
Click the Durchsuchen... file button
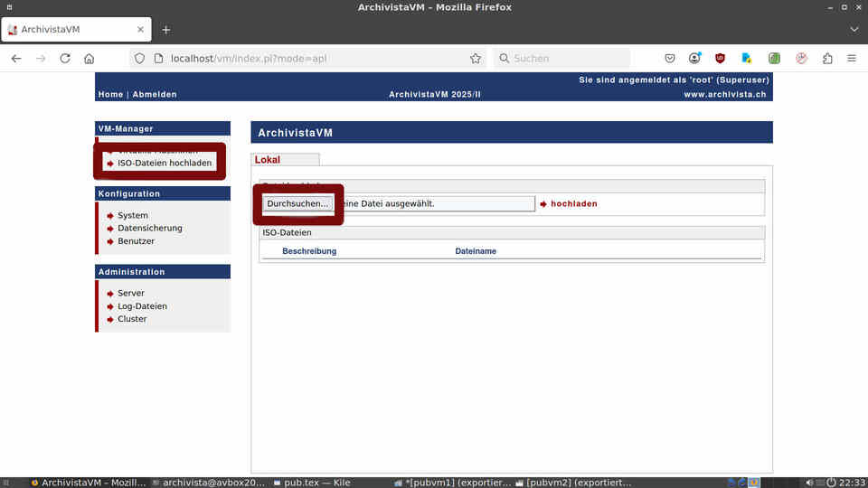pyautogui.click(x=297, y=203)
